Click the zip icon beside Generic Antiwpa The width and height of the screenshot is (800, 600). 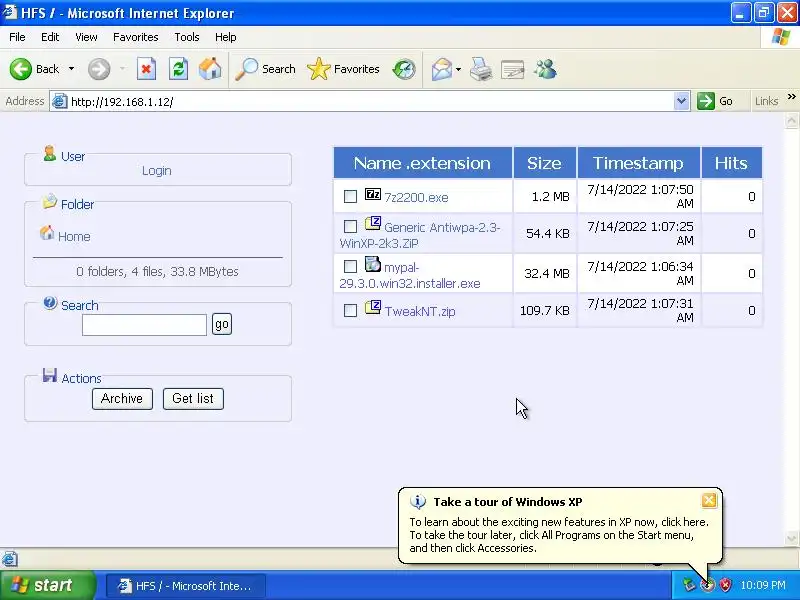[x=372, y=223]
